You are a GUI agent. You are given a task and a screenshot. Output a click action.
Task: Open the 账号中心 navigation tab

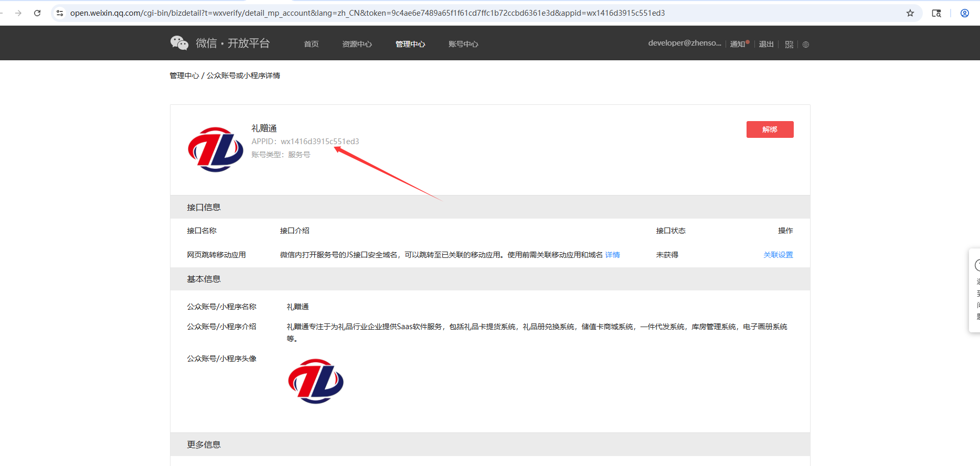pyautogui.click(x=463, y=44)
